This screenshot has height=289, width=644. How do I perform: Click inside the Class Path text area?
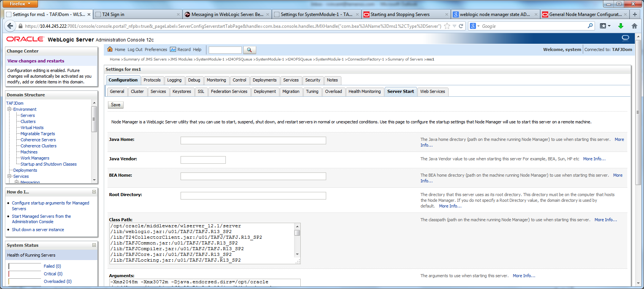[x=202, y=243]
